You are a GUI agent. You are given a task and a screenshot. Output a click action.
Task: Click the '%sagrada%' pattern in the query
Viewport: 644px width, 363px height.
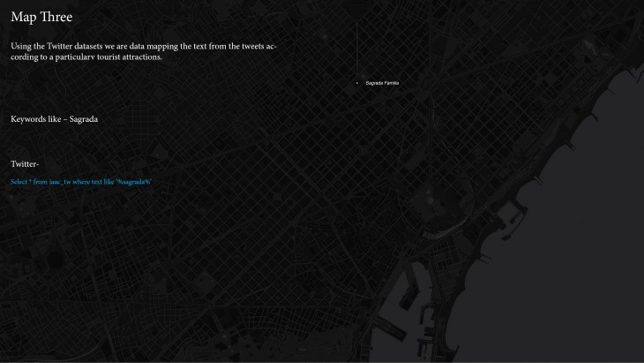coord(134,181)
